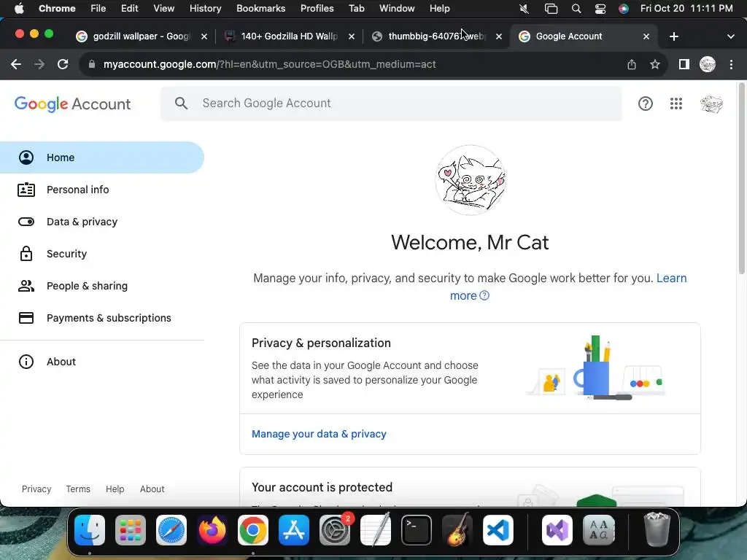Open About footer link
The image size is (747, 560).
pos(152,489)
